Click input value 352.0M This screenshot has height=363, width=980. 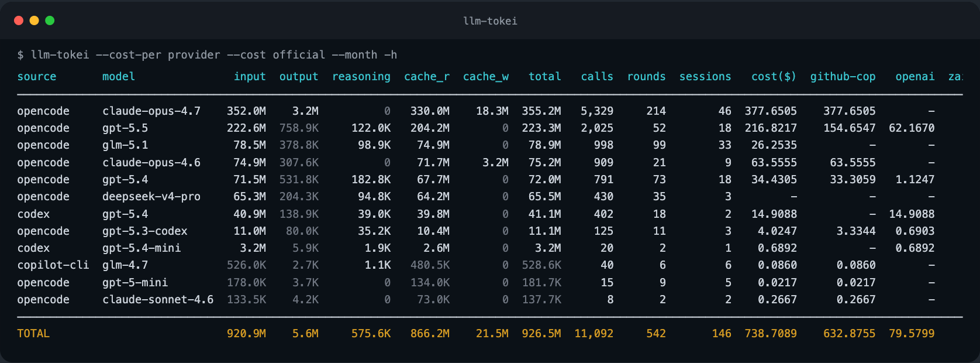(246, 111)
